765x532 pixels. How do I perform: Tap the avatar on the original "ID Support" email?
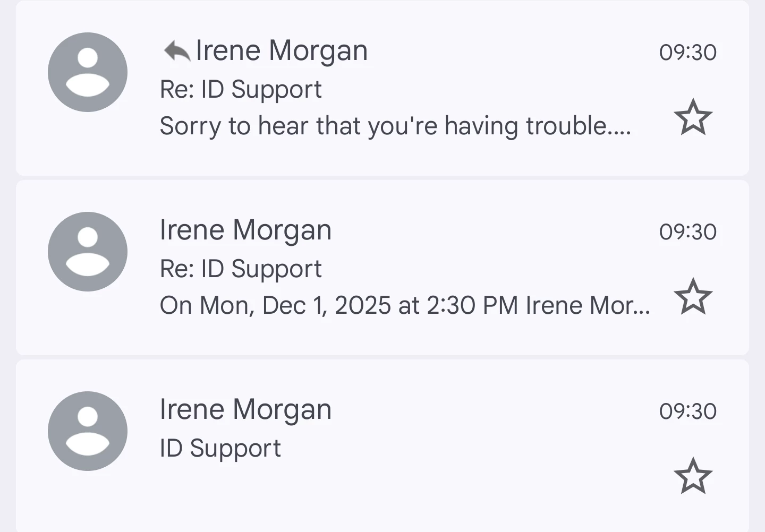(x=88, y=431)
